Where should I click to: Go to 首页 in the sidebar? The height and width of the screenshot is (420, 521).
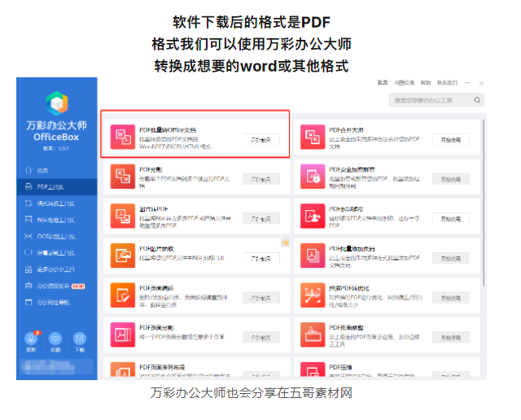pos(42,170)
